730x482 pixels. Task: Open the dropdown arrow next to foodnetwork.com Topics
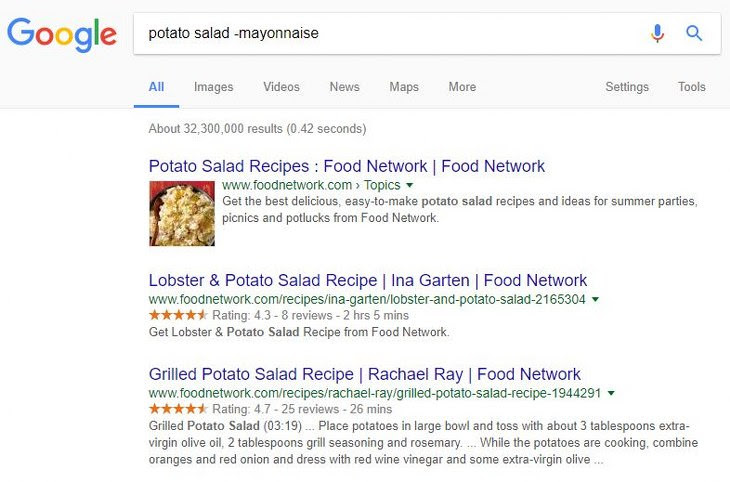pyautogui.click(x=409, y=185)
